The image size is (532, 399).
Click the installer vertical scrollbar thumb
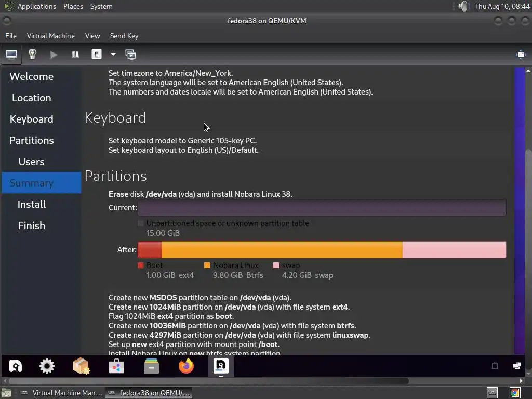528,260
